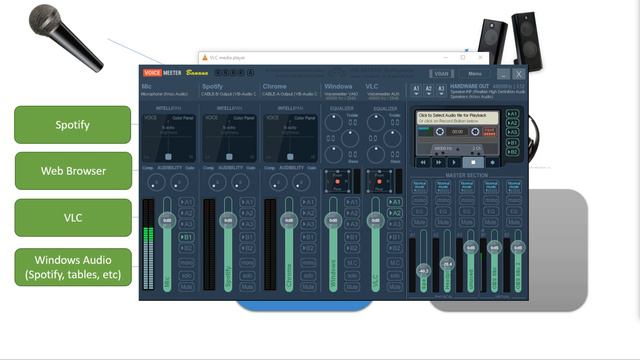Rewind the cassette recorder
The height and width of the screenshot is (360, 640).
point(423,162)
